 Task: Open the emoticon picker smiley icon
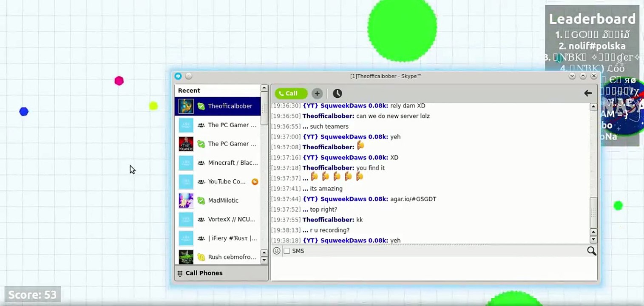pos(276,251)
